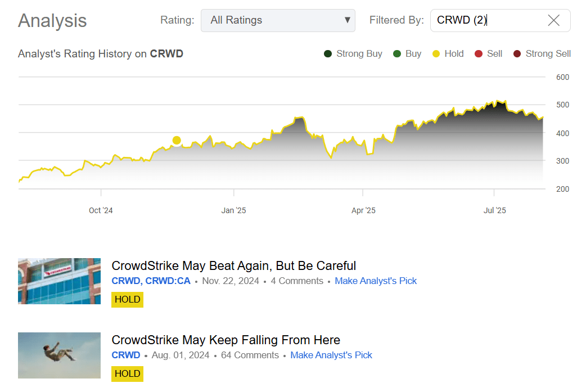Click the Analysis heading
The height and width of the screenshot is (392, 577).
pyautogui.click(x=52, y=21)
